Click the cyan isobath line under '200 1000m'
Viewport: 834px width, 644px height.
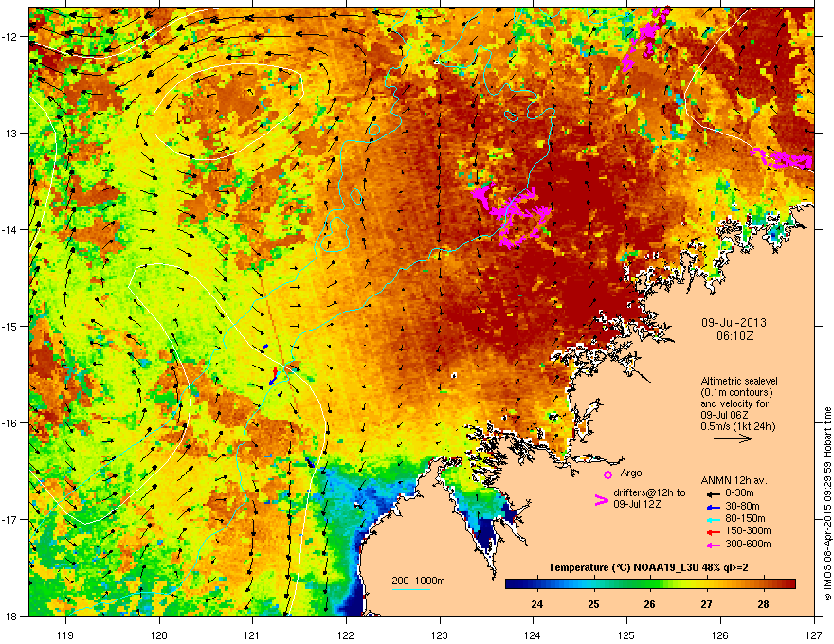click(x=411, y=589)
